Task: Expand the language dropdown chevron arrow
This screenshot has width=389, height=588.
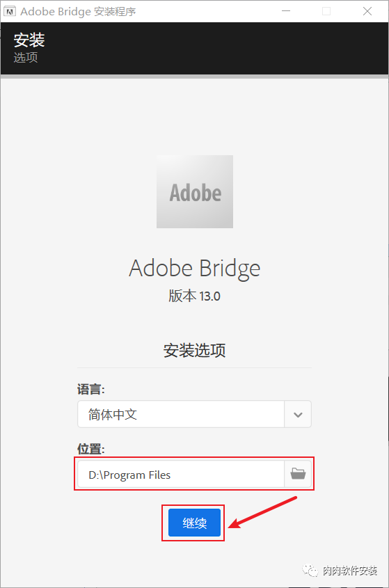Action: (x=298, y=414)
